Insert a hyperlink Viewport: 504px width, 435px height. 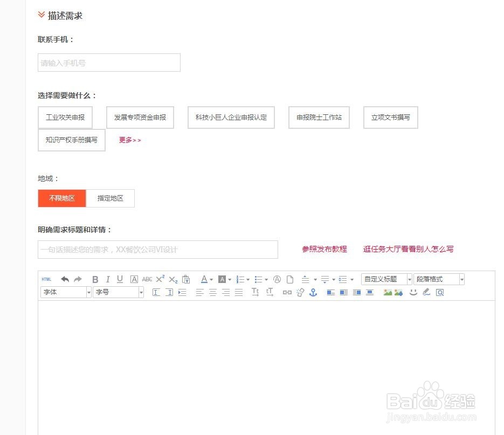287,292
